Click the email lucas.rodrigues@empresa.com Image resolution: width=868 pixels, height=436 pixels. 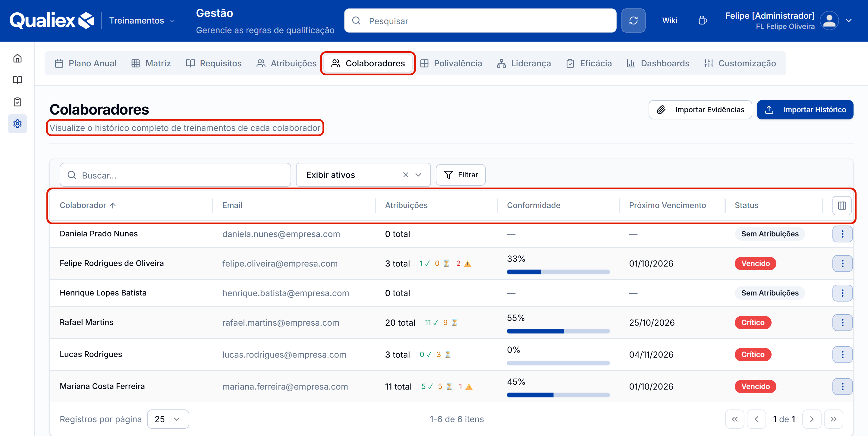284,355
